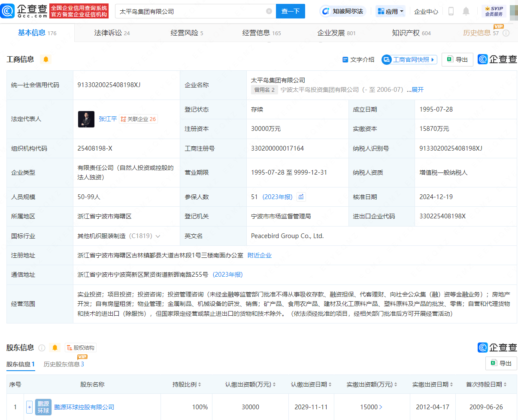This screenshot has width=518, height=420.
Task: Open SVIP 会员服务
Action: 494,12
